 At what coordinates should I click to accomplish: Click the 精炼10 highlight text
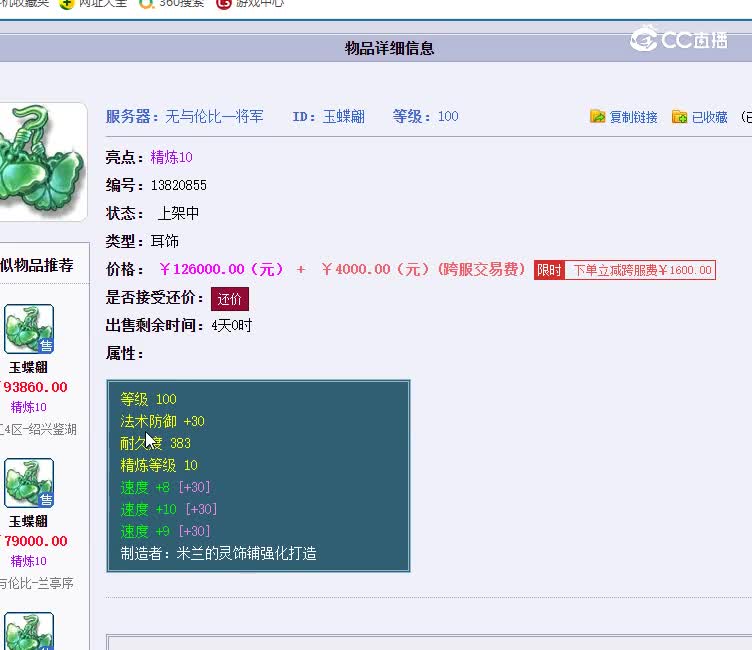tap(171, 157)
